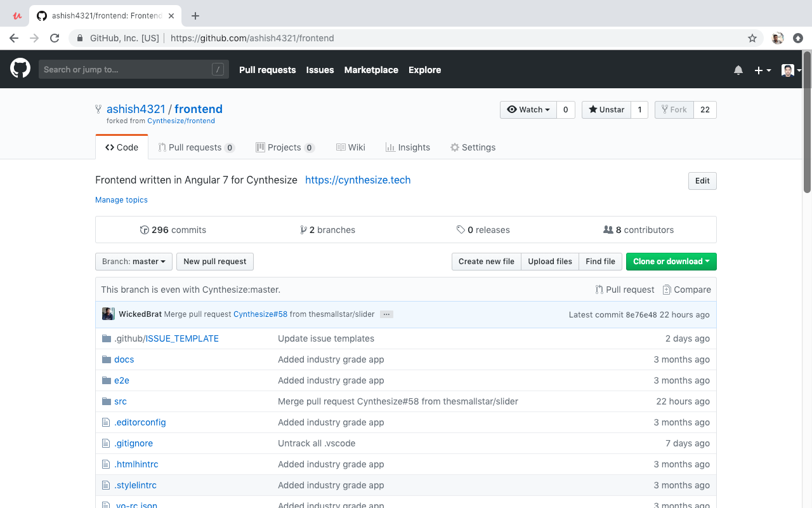
Task: View the 1 stargazer count
Action: [639, 110]
